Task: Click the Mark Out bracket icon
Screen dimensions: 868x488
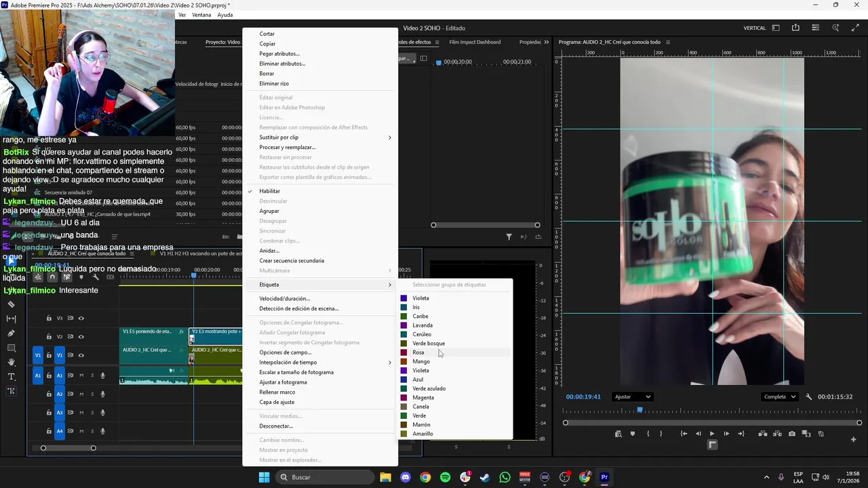Action: [661, 434]
